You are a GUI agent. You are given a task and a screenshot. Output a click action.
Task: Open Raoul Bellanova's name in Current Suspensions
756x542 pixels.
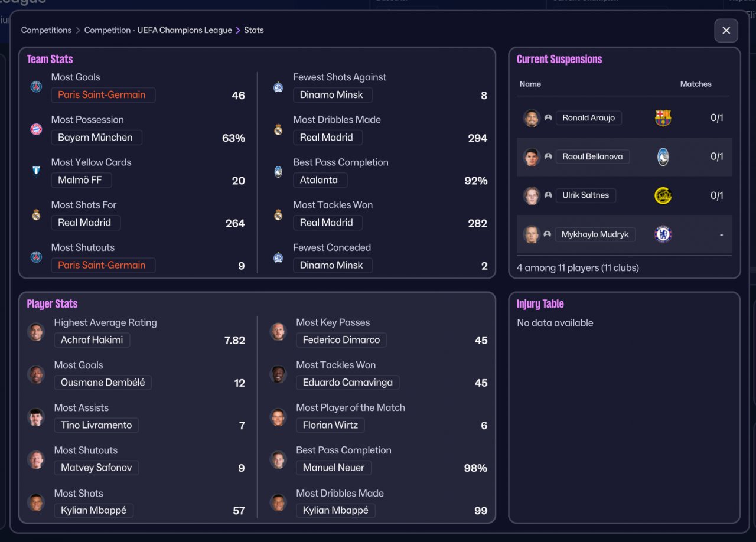tap(592, 156)
